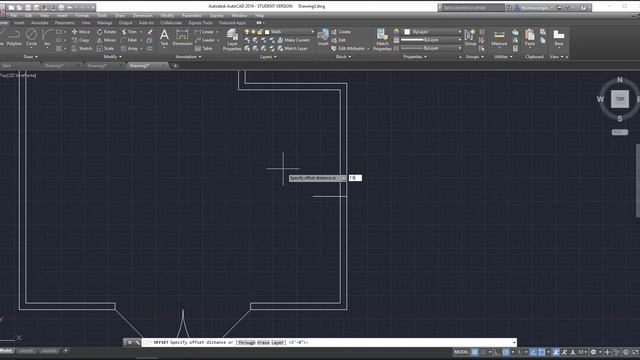Screen dimensions: 640x360
Task: Click Match Layer button
Action: (x=292, y=49)
